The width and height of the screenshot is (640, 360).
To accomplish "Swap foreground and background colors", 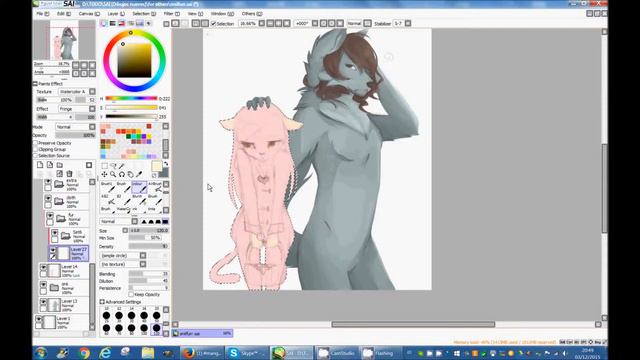I will (x=166, y=164).
